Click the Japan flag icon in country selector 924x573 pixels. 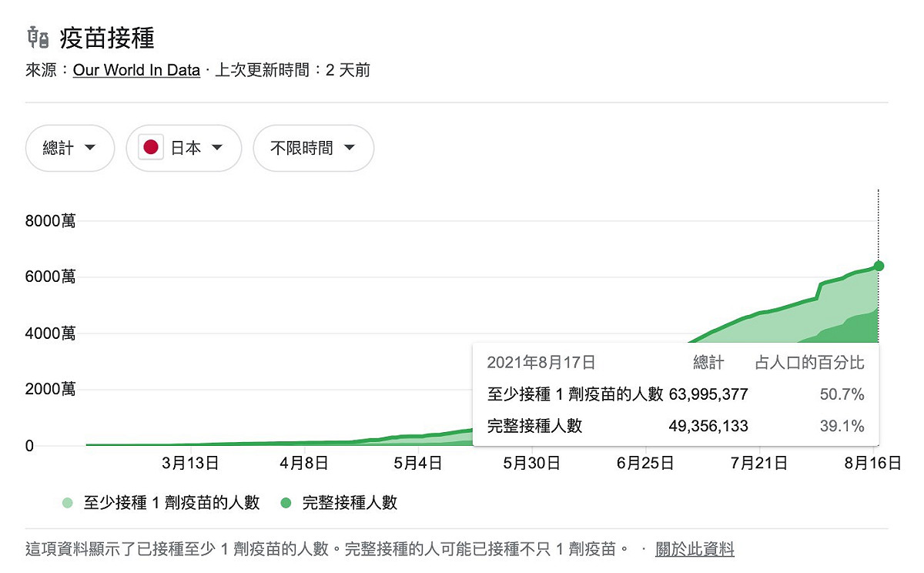(x=151, y=148)
